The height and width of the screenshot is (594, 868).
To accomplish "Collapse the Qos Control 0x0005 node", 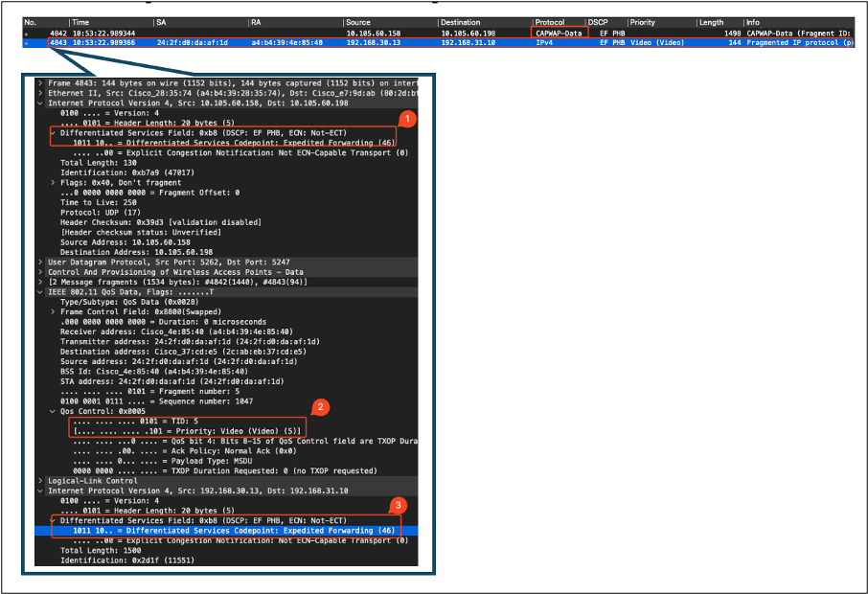I will pyautogui.click(x=53, y=411).
